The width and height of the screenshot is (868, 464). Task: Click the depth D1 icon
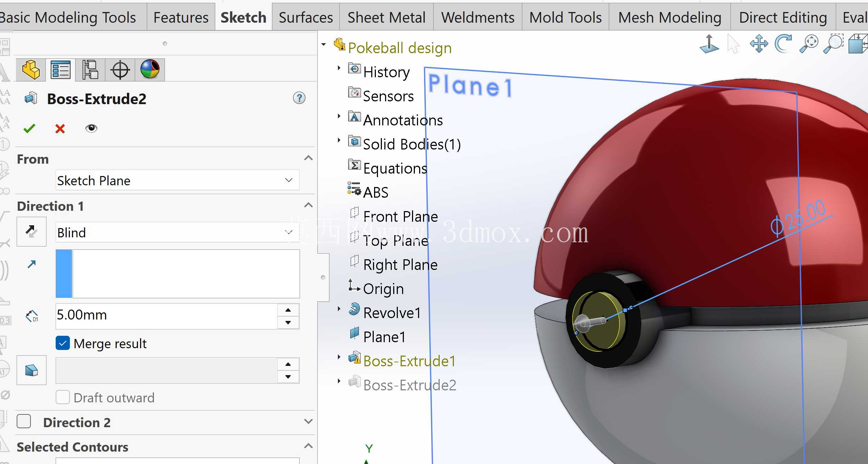[32, 316]
